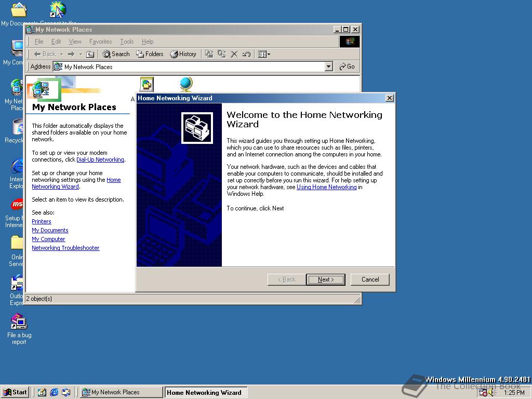Open the Dial-Up Networking link

(x=100, y=159)
